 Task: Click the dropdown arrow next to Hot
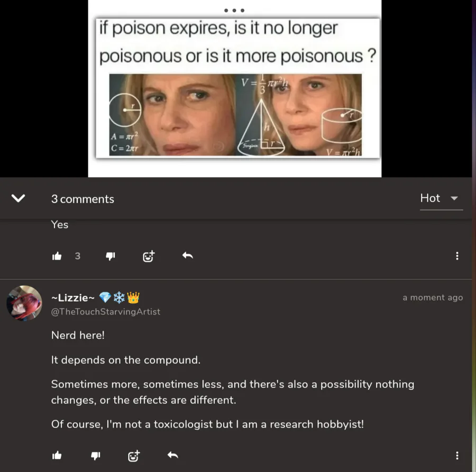(454, 198)
